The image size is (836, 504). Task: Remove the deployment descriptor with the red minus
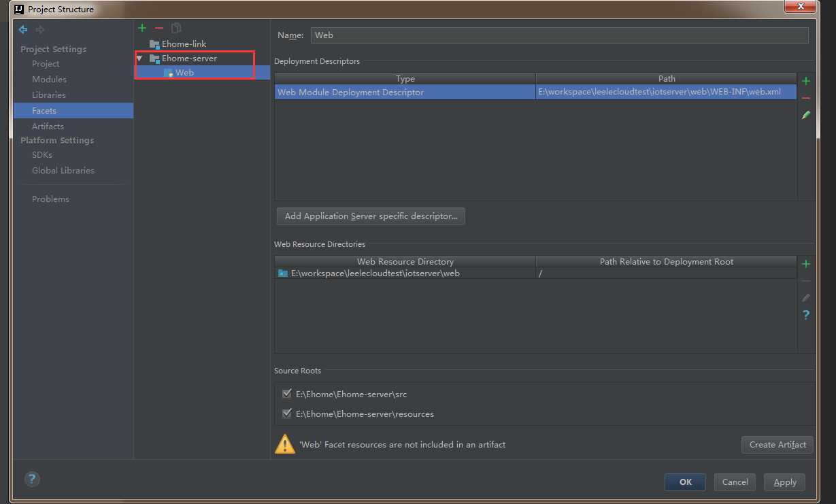[806, 98]
